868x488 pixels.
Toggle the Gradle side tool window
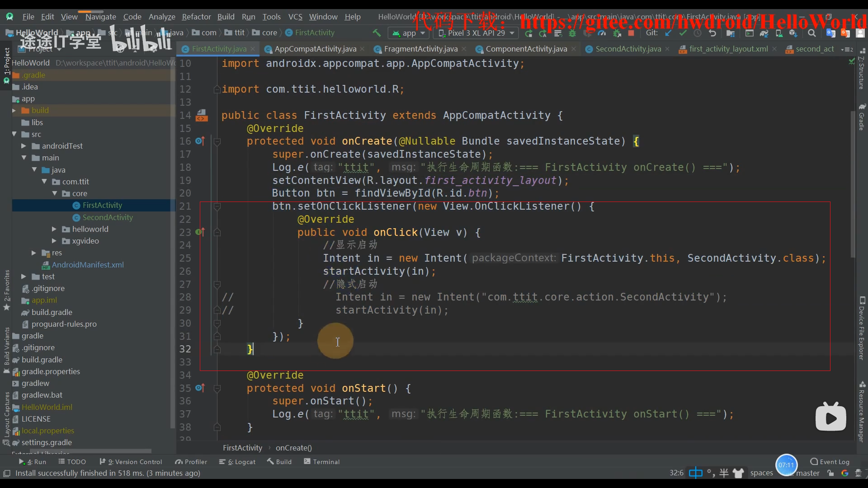862,117
